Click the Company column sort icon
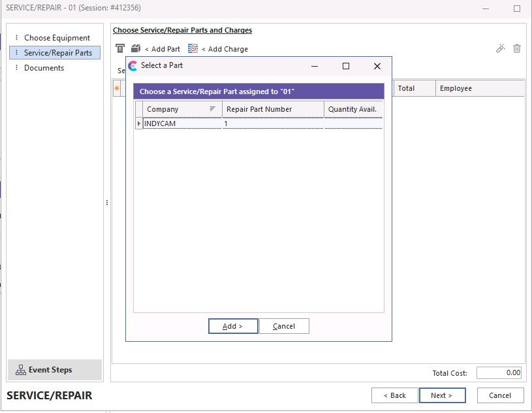The image size is (532, 413). pos(213,109)
